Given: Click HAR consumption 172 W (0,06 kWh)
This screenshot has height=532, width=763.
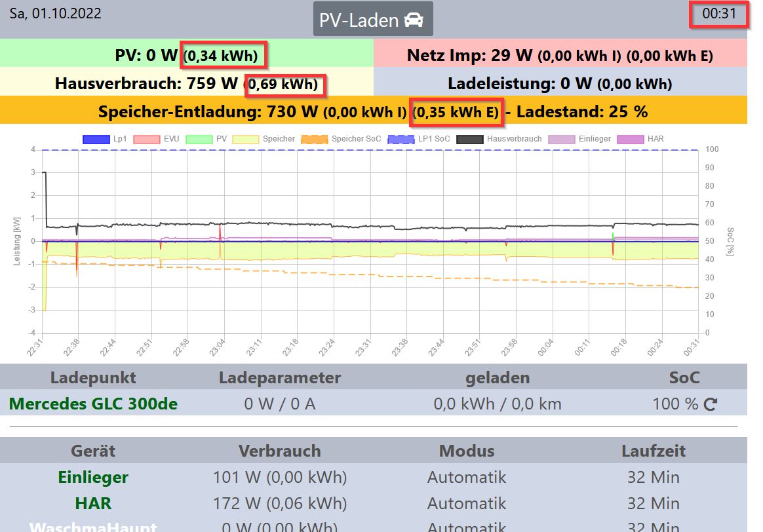Looking at the screenshot, I should pos(280,503).
